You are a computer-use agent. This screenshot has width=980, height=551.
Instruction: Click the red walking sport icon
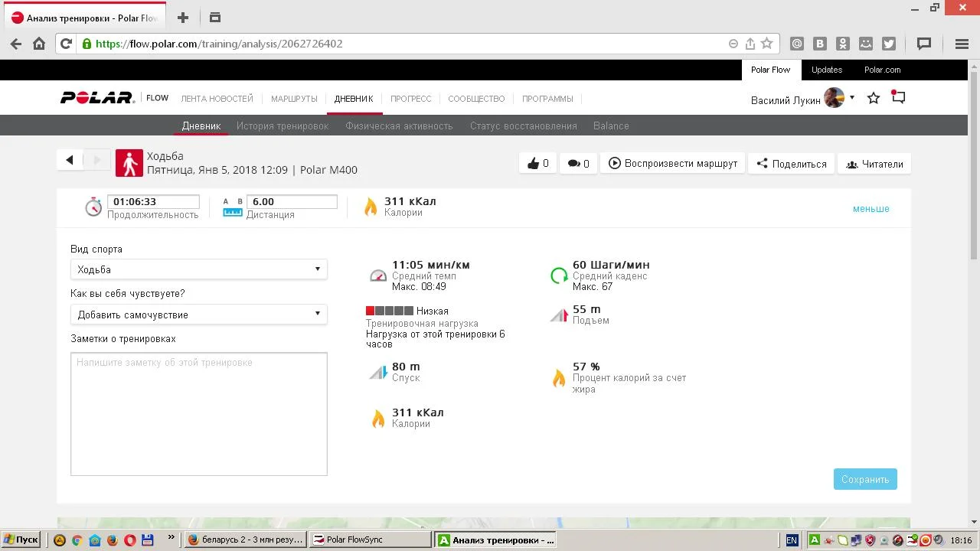click(x=129, y=163)
